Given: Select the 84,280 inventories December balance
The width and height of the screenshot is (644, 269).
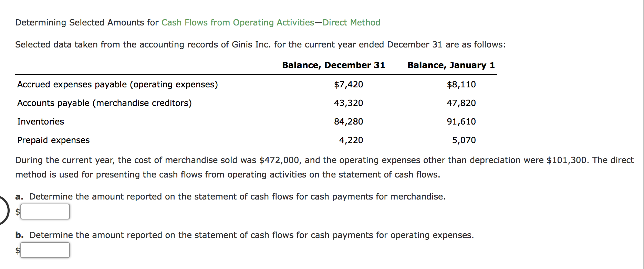Looking at the screenshot, I should pyautogui.click(x=348, y=121).
